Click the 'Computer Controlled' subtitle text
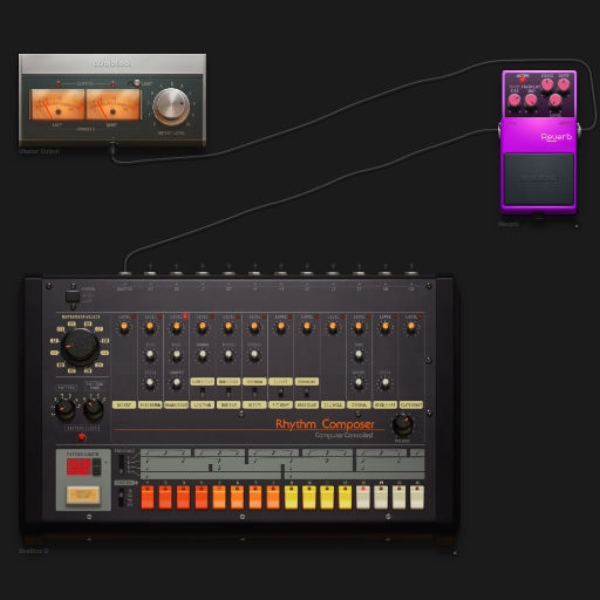This screenshot has height=600, width=600. click(x=344, y=435)
